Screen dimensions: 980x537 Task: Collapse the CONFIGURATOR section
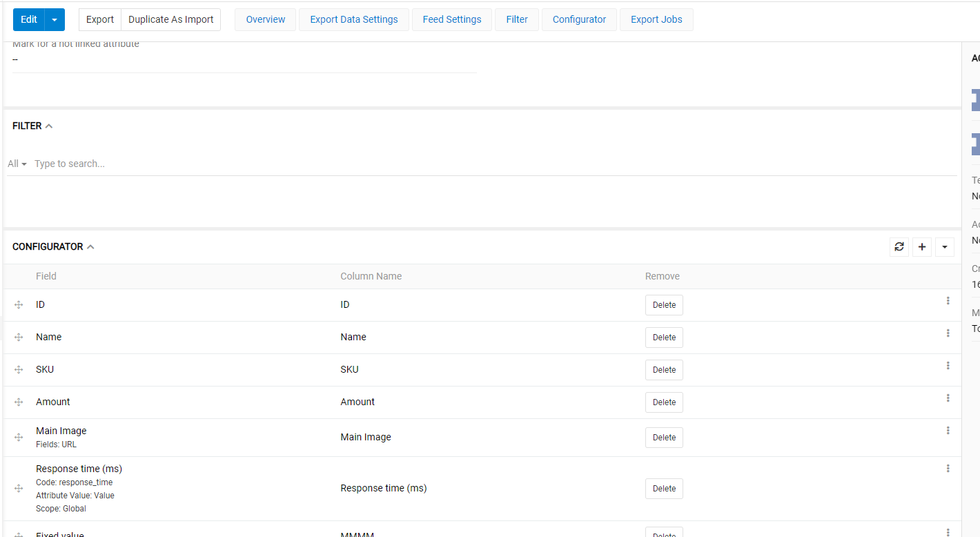[91, 246]
